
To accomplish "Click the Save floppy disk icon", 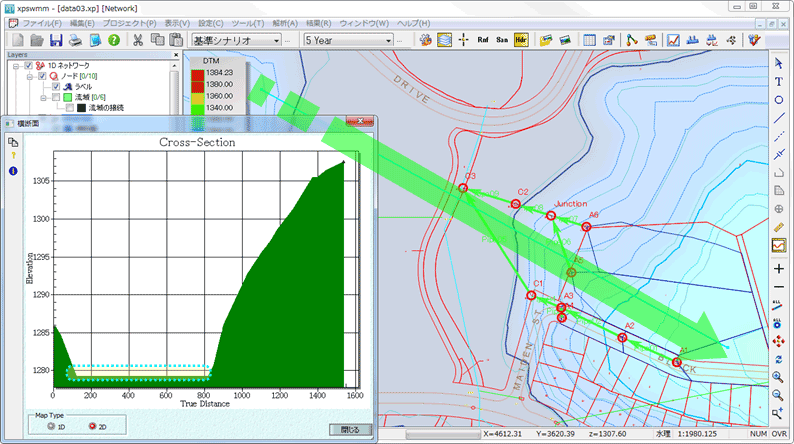I will coord(56,40).
